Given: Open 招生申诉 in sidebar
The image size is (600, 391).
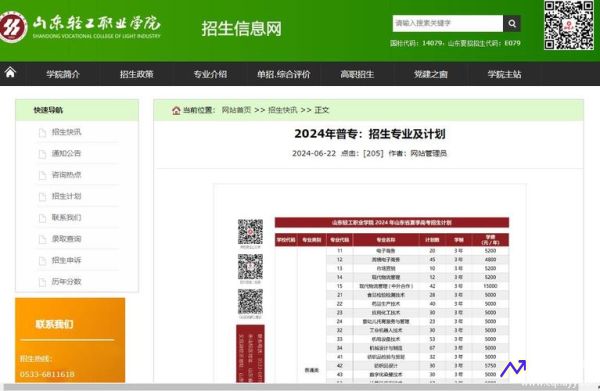Looking at the screenshot, I should click(67, 261).
